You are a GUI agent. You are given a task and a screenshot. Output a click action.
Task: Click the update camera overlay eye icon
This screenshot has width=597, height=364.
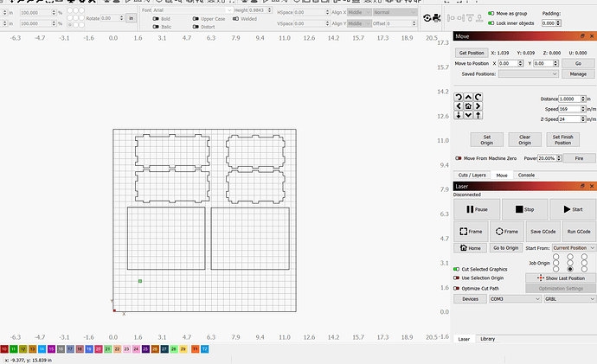[427, 18]
